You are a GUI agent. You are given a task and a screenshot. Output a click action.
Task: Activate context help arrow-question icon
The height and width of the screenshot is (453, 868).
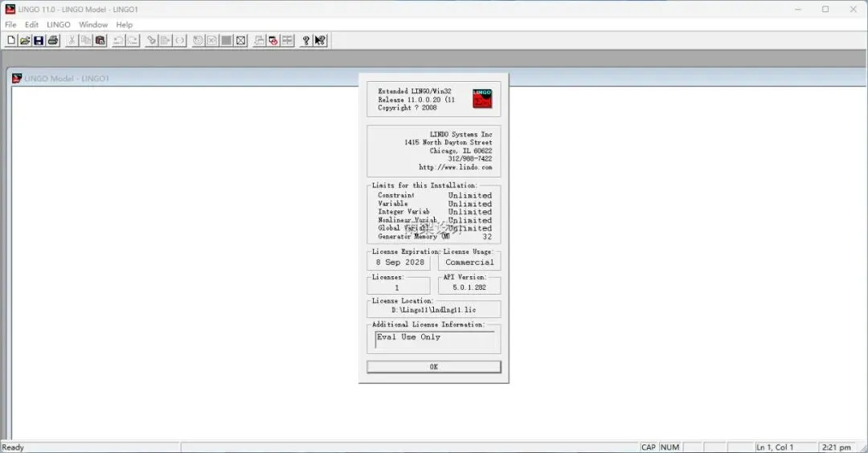point(320,40)
